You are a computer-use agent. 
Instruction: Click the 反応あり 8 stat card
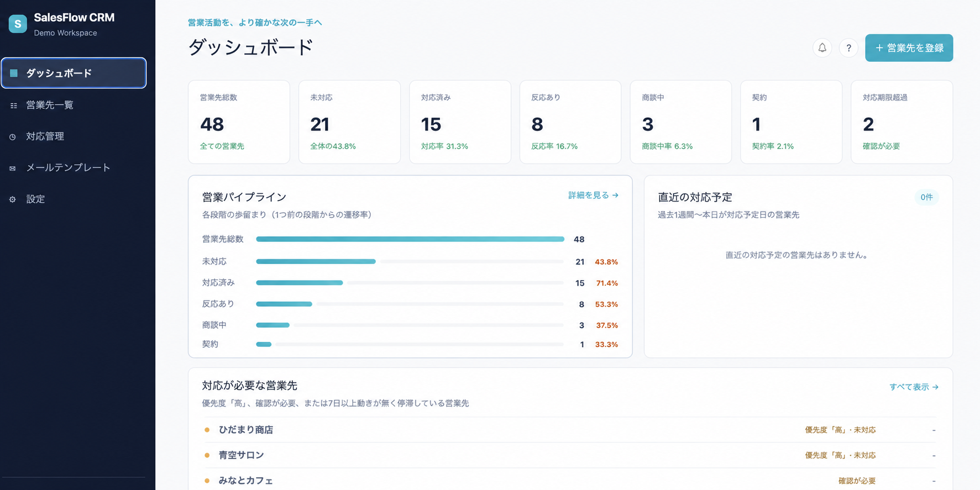570,122
